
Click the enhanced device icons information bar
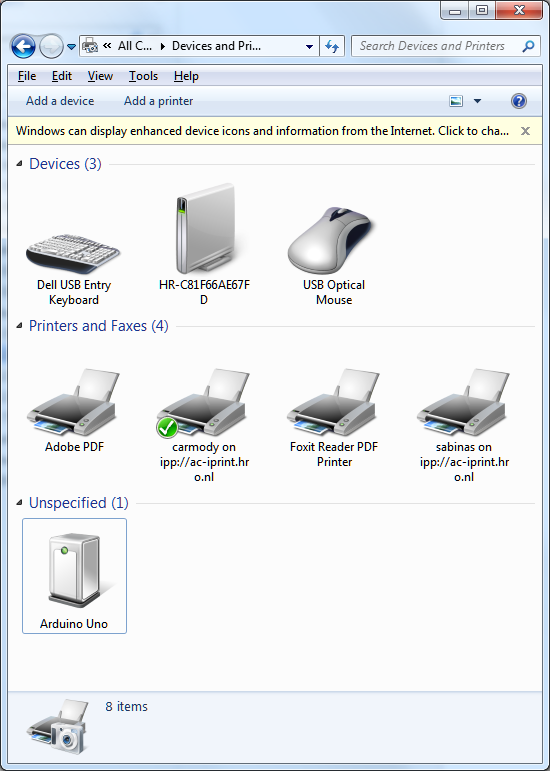262,131
